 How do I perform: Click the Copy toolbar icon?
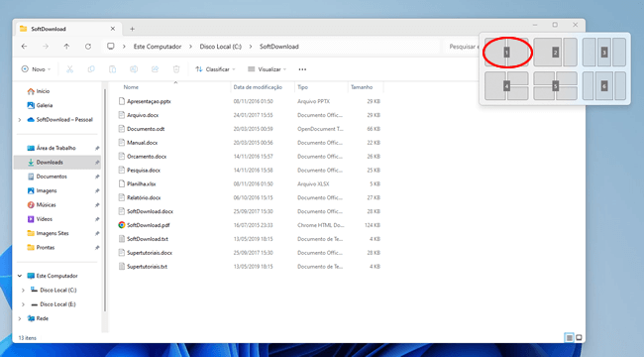click(91, 69)
